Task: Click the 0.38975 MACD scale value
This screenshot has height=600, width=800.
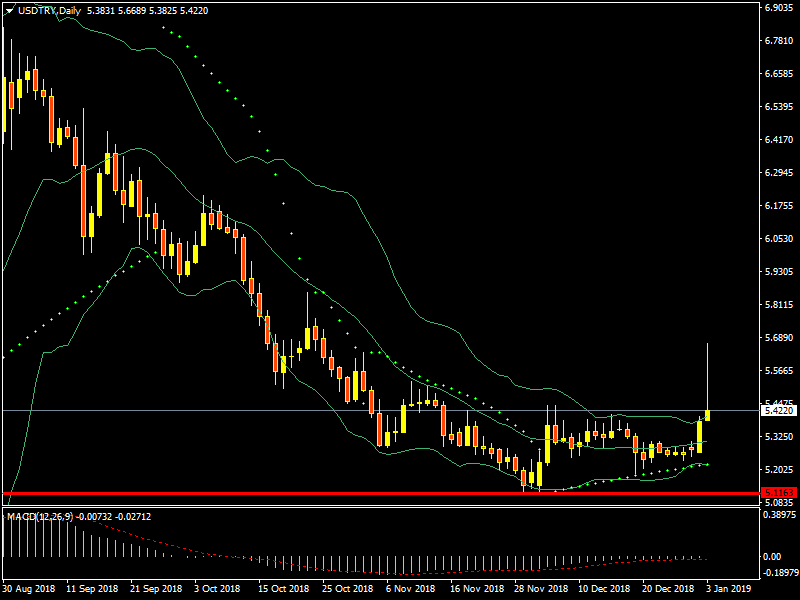Action: coord(778,514)
